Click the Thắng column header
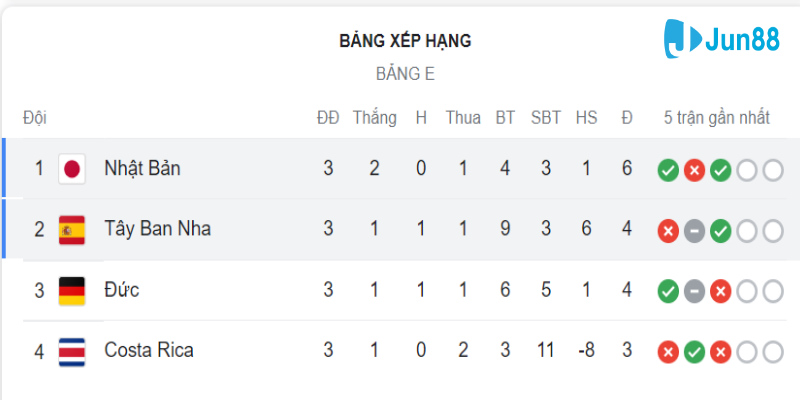800x400 pixels. coord(374,118)
